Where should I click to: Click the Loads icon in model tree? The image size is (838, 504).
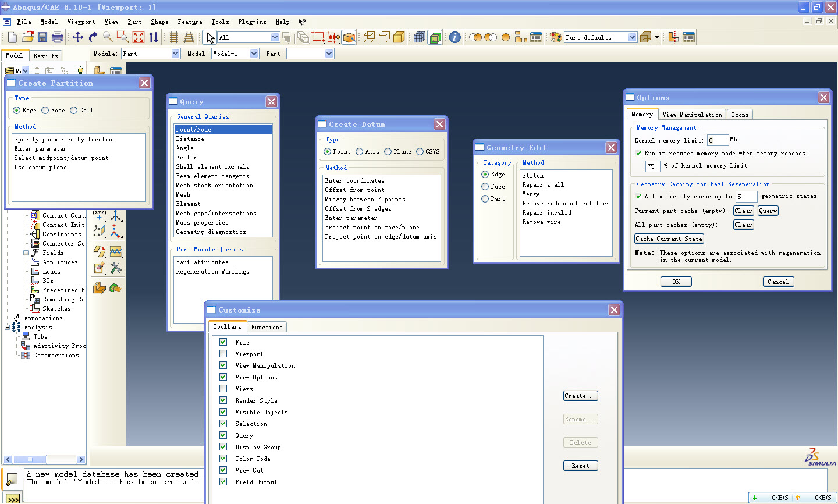[x=35, y=271]
